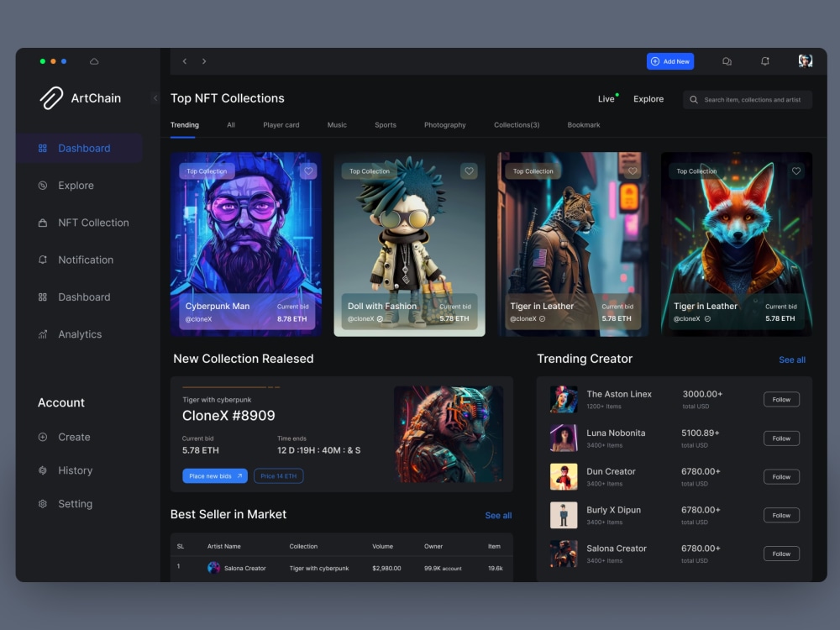Switch to the Photography tab
Viewport: 840px width, 630px height.
444,125
